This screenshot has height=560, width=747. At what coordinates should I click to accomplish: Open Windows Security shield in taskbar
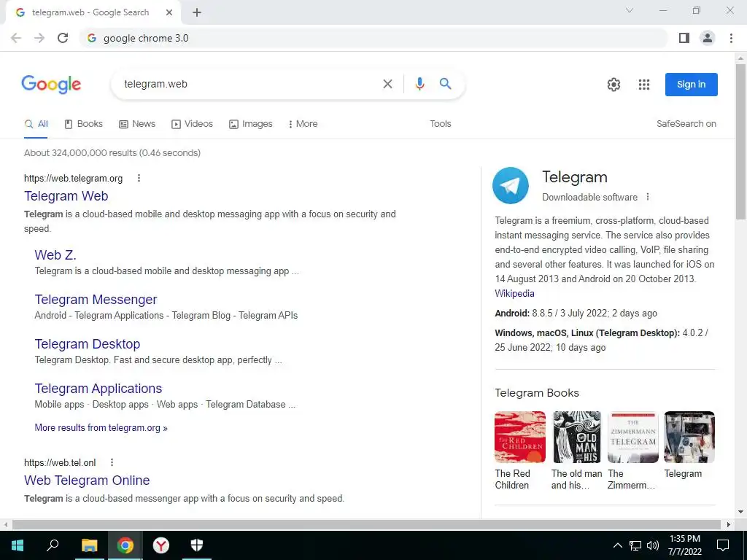(x=197, y=545)
